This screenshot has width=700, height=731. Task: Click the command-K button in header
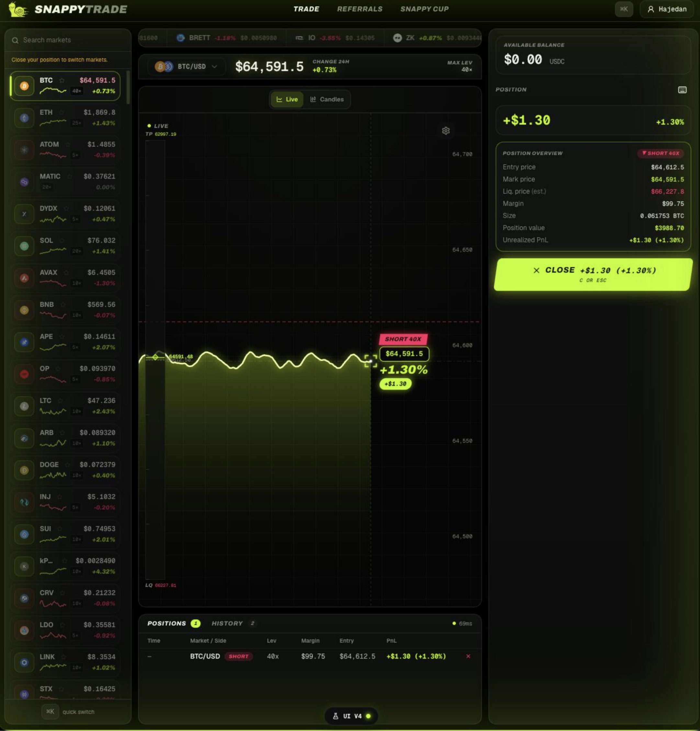[x=624, y=9]
